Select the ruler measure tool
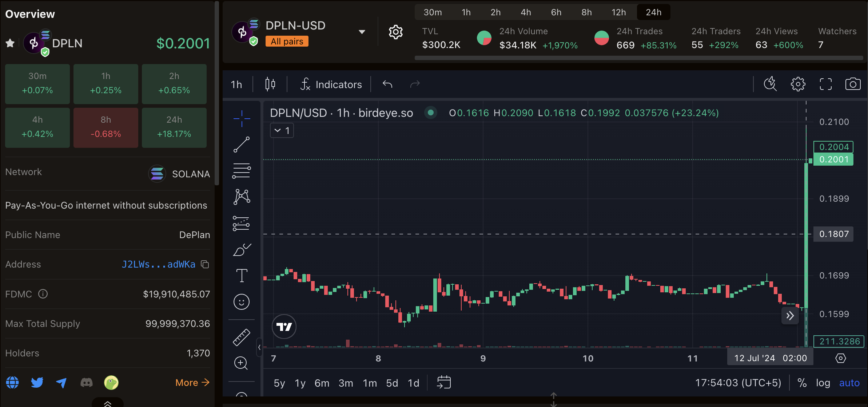Screen dimensions: 868x407 [x=241, y=337]
